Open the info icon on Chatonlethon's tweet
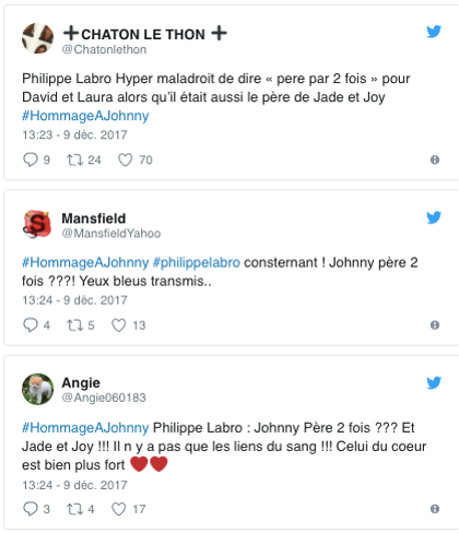The height and width of the screenshot is (533, 459). (435, 159)
